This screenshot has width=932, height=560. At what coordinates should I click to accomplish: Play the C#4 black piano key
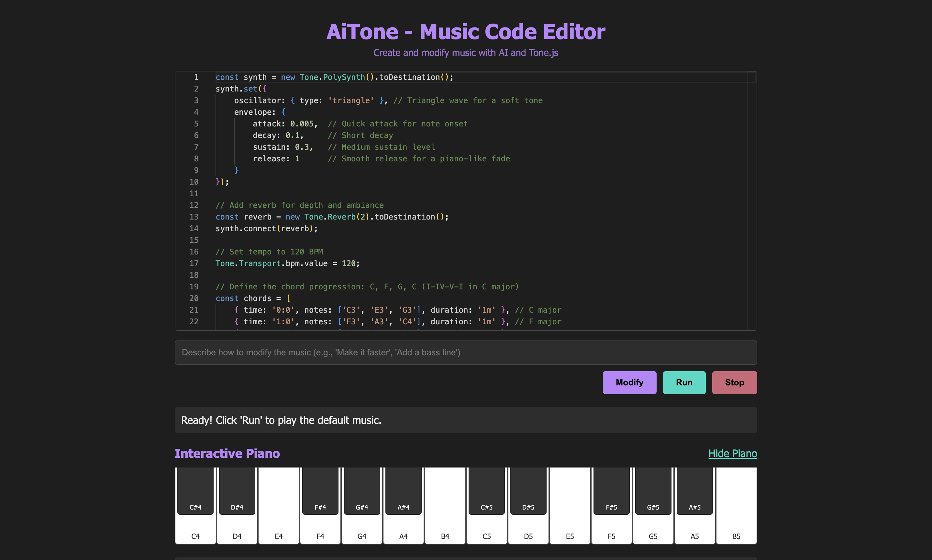click(x=195, y=490)
